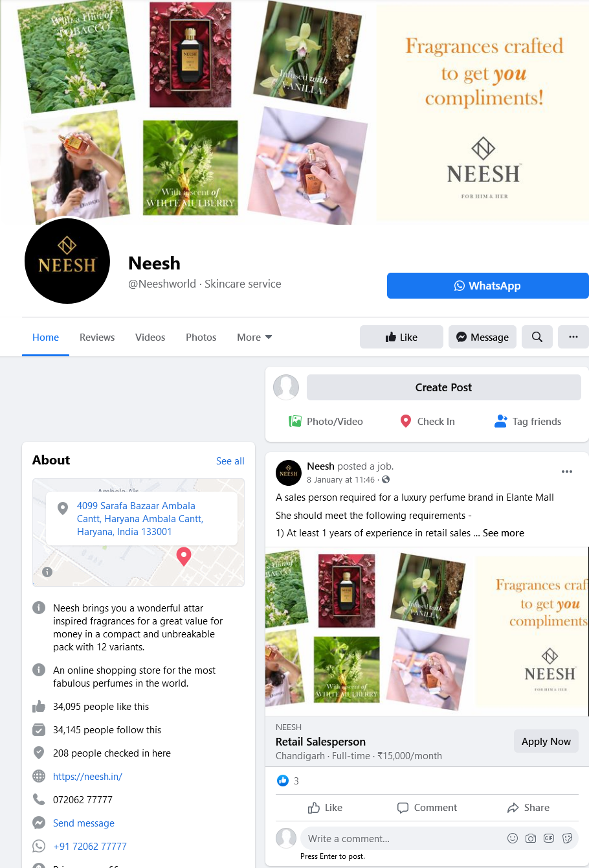This screenshot has width=589, height=868.
Task: Click the GIF icon in comment box
Action: [549, 838]
